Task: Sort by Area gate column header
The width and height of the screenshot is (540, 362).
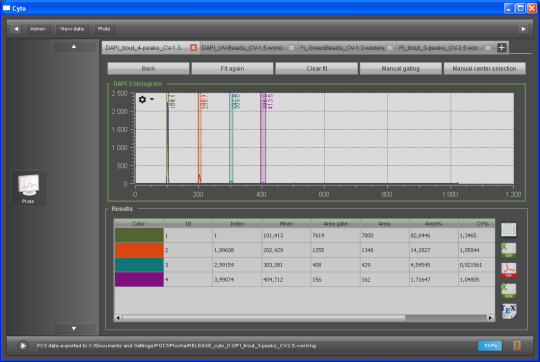Action: (335, 224)
